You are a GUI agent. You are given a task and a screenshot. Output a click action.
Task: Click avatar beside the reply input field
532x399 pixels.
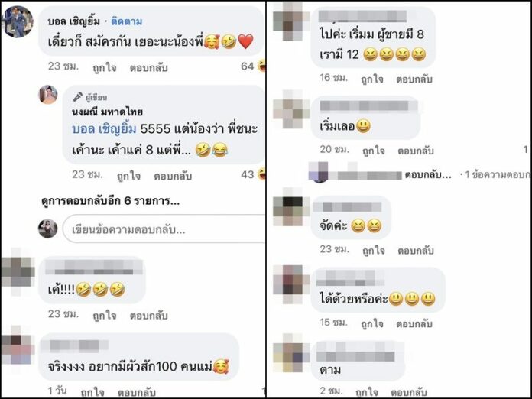point(48,229)
